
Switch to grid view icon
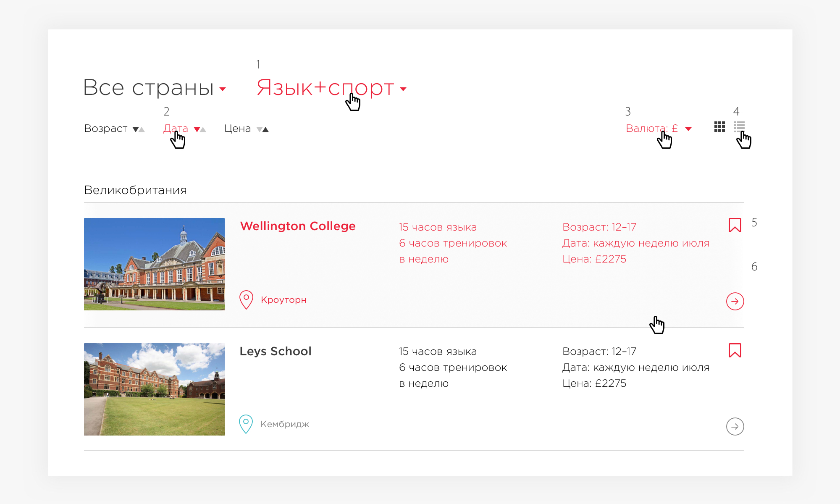point(719,127)
